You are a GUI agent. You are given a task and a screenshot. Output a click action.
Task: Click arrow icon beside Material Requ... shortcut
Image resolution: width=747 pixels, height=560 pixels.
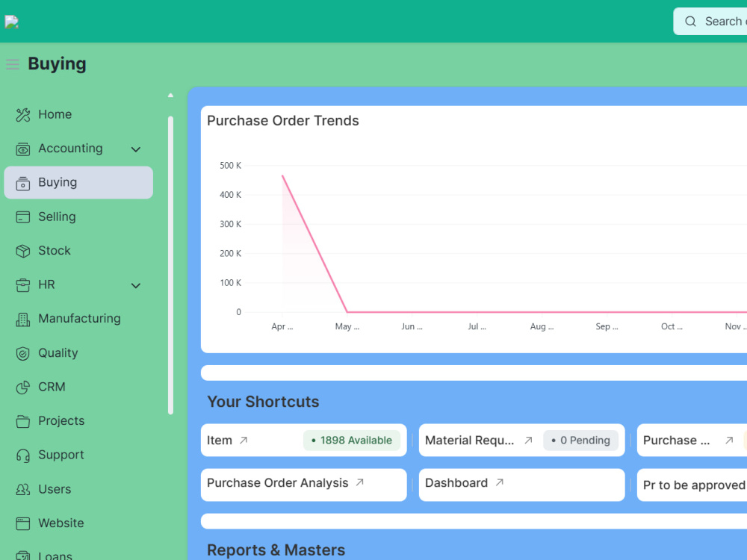point(528,440)
